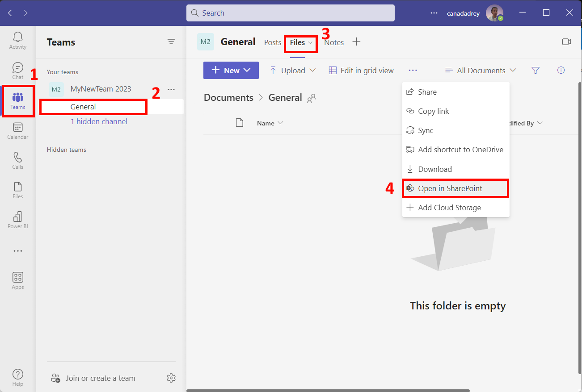
Task: Open the filters pane funnel icon
Action: pyautogui.click(x=536, y=71)
